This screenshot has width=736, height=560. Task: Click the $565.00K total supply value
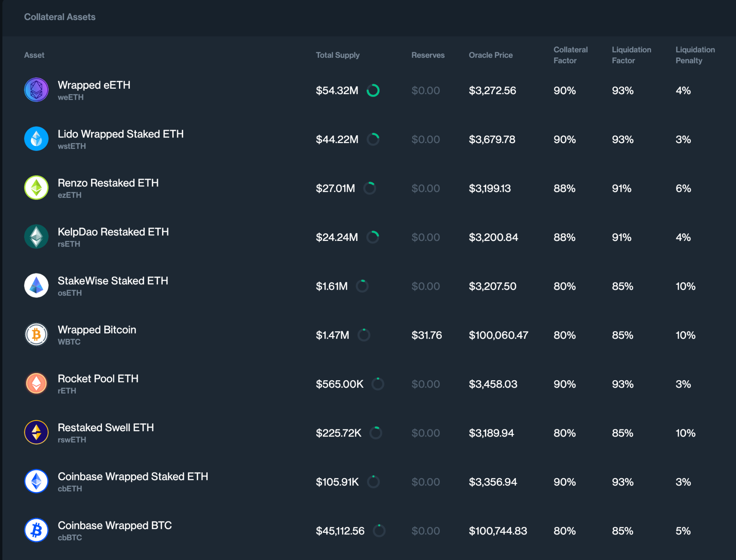(339, 384)
